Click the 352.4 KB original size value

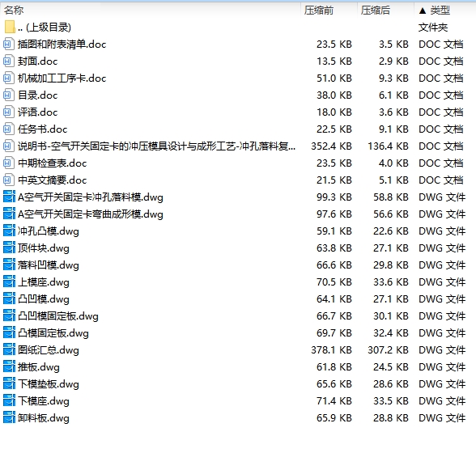click(332, 146)
